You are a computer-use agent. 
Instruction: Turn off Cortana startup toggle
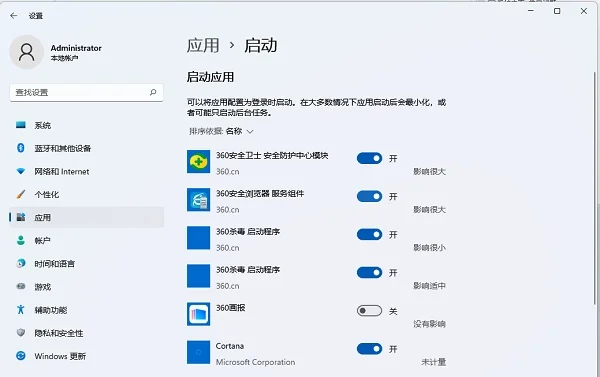(x=369, y=349)
